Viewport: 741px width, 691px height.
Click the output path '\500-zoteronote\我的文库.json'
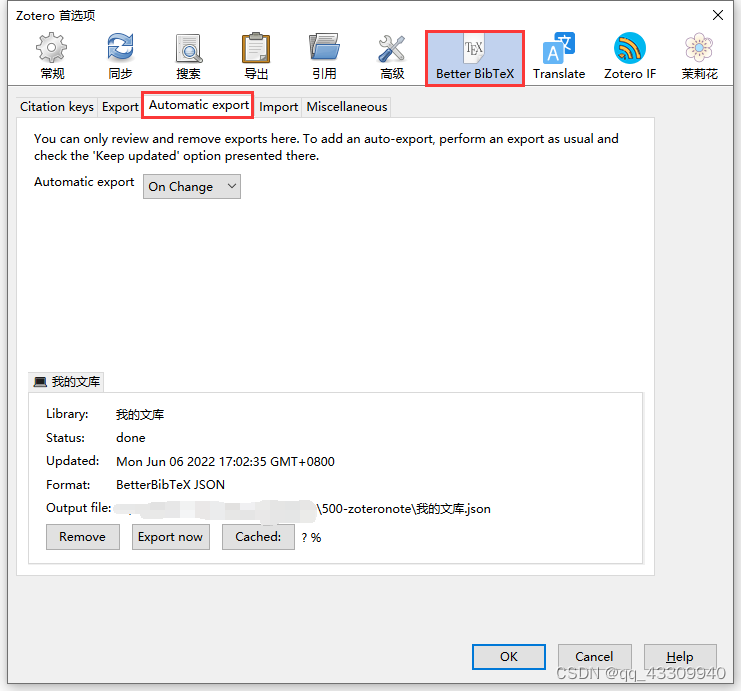404,509
